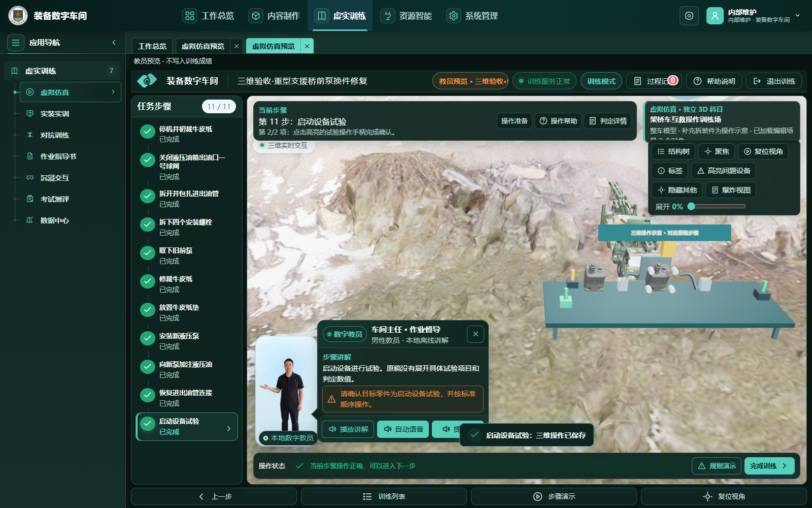Click the 聚焦 focus icon button
812x508 pixels.
coord(717,151)
